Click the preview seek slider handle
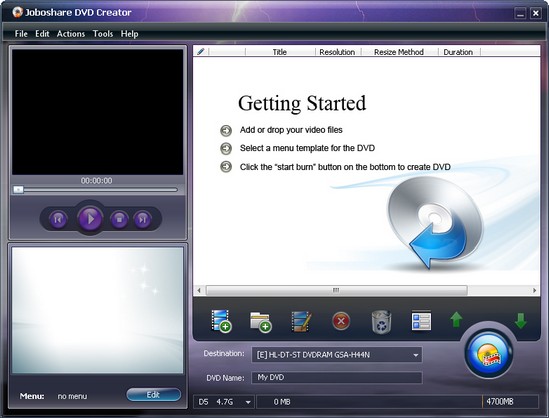The width and height of the screenshot is (549, 418). [x=18, y=190]
